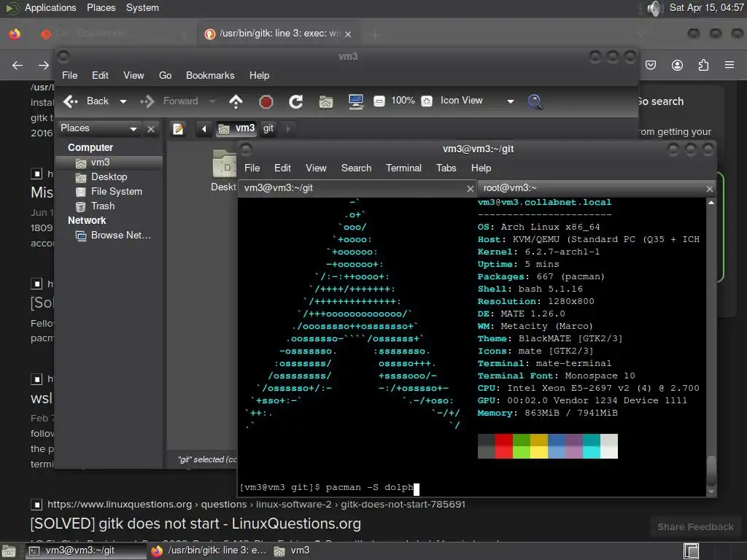This screenshot has width=747, height=560.
Task: Select the vm3 path bar button
Action: (x=236, y=128)
